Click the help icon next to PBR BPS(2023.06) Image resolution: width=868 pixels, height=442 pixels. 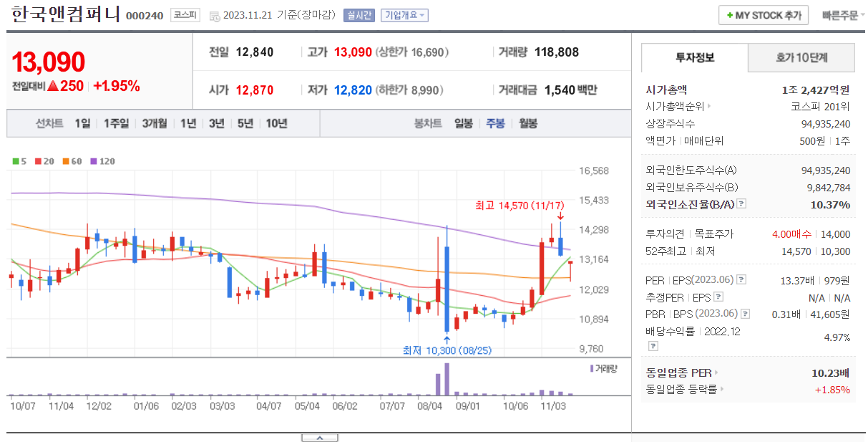(746, 314)
